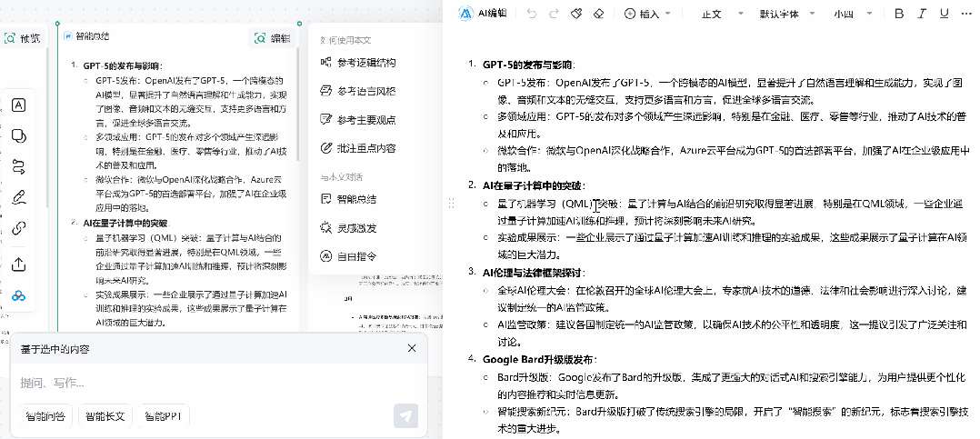Open the AI编辑 assistant button
The width and height of the screenshot is (980, 439).
(x=483, y=13)
